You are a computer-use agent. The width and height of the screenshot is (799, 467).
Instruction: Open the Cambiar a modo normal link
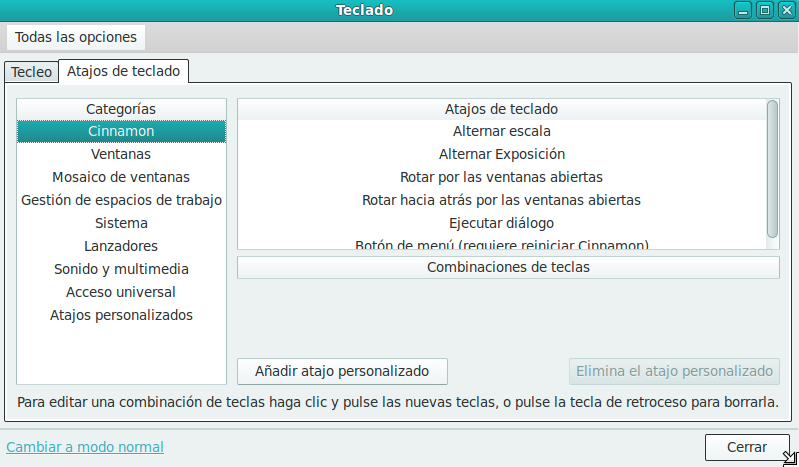click(85, 447)
